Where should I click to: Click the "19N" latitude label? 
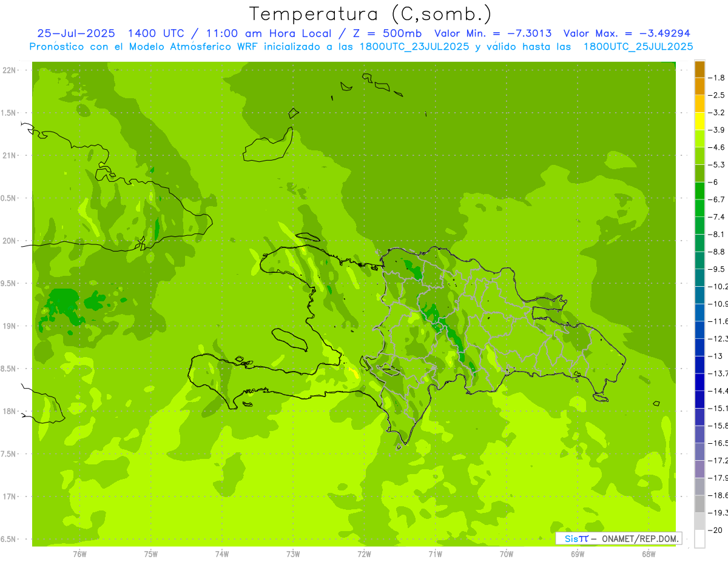coord(10,326)
